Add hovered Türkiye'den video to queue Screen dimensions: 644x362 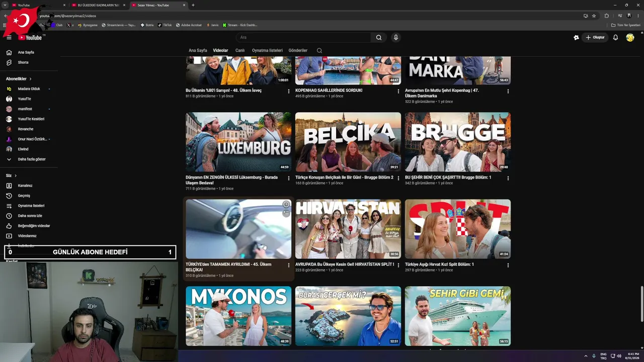click(286, 213)
